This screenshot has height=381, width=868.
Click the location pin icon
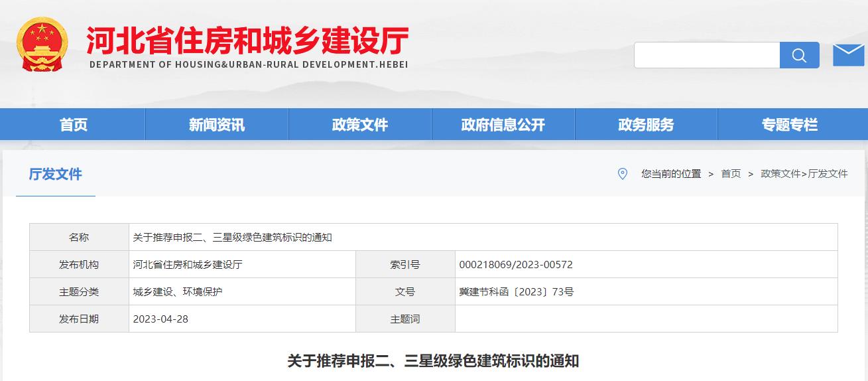pos(622,173)
